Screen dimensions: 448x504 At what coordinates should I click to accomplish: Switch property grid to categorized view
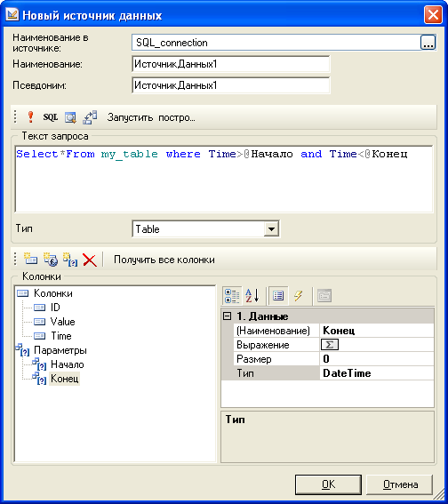[x=232, y=295]
